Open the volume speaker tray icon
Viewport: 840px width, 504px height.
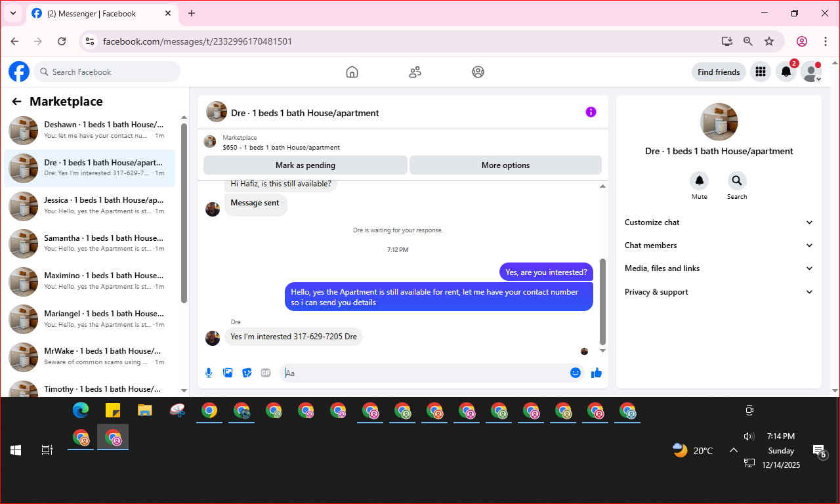(749, 436)
